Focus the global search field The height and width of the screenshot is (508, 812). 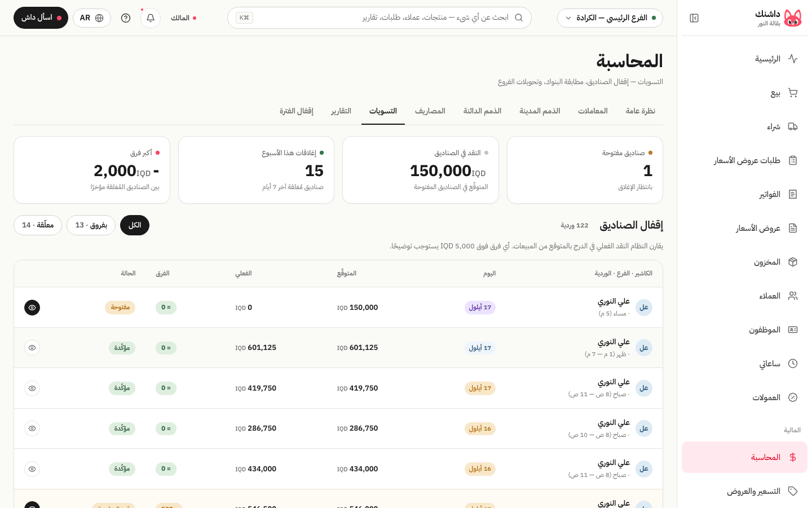pyautogui.click(x=379, y=18)
